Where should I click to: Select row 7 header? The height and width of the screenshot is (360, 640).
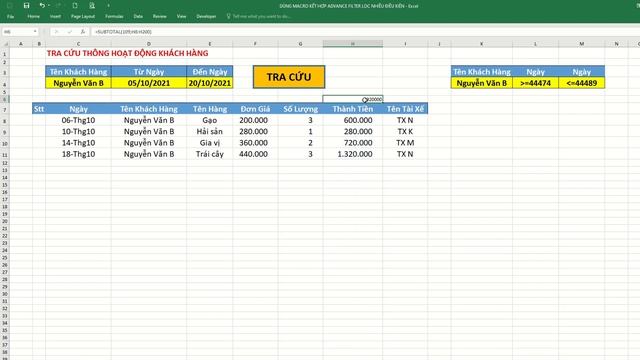[x=4, y=109]
